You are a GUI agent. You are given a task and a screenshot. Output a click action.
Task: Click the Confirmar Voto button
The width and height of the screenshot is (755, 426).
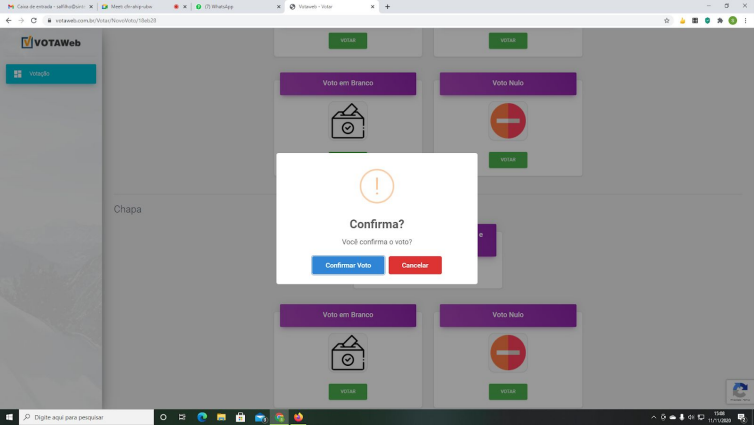pos(347,265)
